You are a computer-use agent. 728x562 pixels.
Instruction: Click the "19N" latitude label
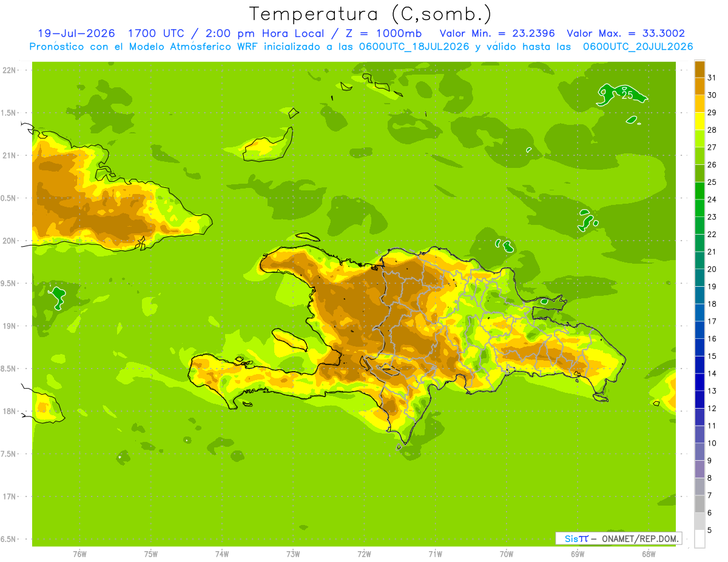9,326
